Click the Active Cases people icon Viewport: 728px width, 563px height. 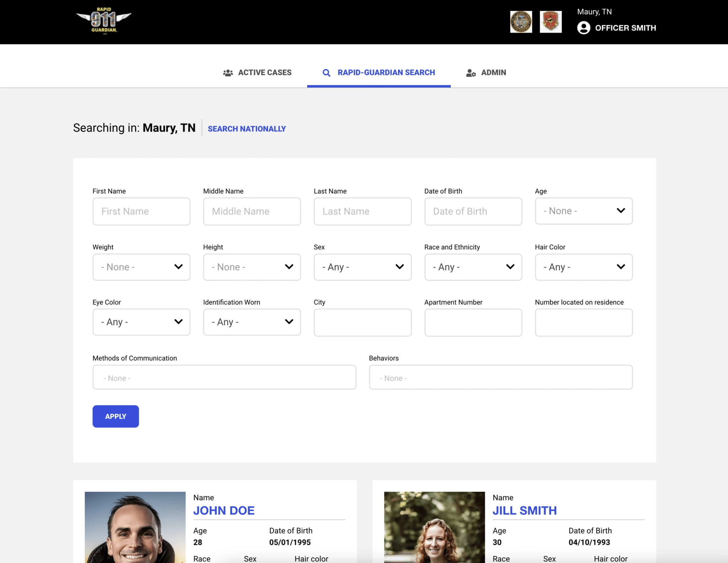pos(228,73)
